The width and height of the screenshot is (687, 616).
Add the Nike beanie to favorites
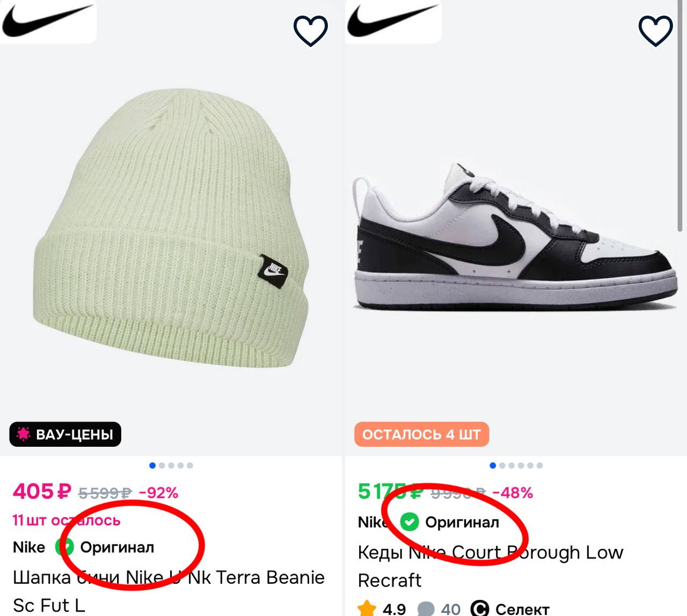point(310,31)
